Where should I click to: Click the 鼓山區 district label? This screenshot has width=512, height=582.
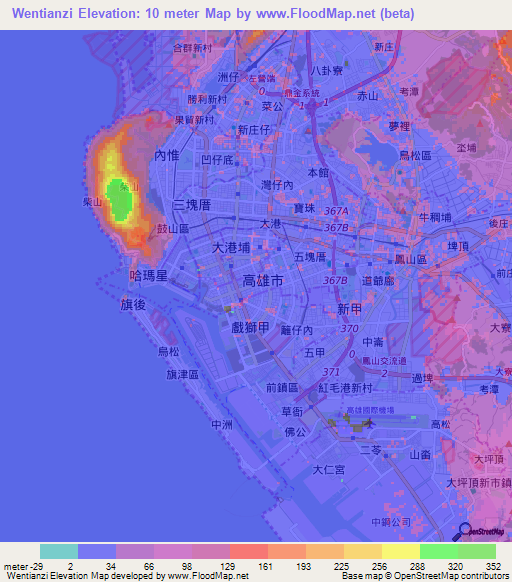173,229
